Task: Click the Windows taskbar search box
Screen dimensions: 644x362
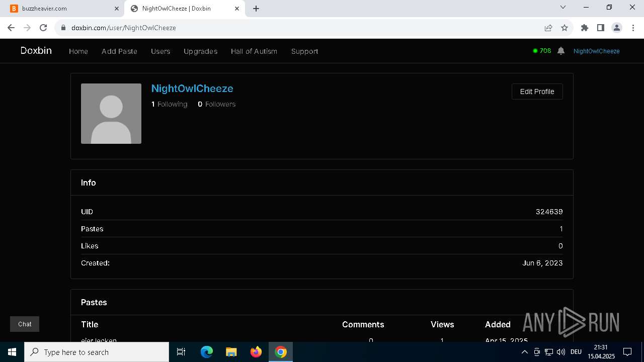Action: (x=97, y=352)
